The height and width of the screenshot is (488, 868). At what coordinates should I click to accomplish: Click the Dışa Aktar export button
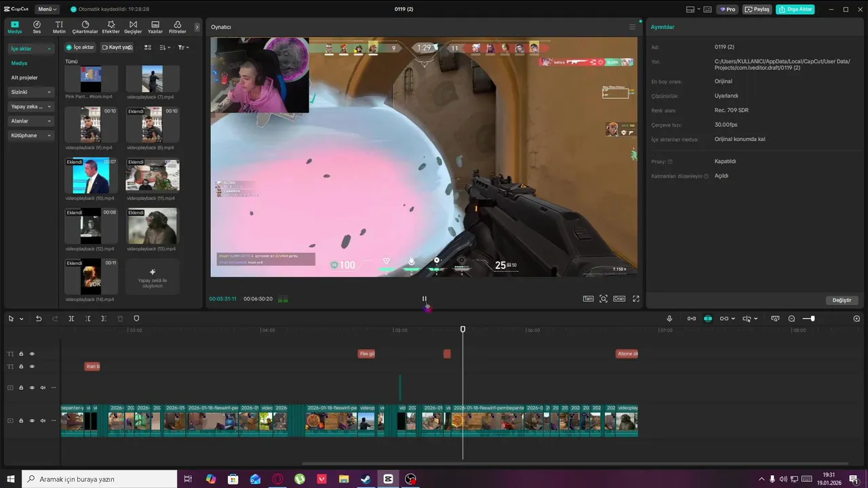coord(795,9)
